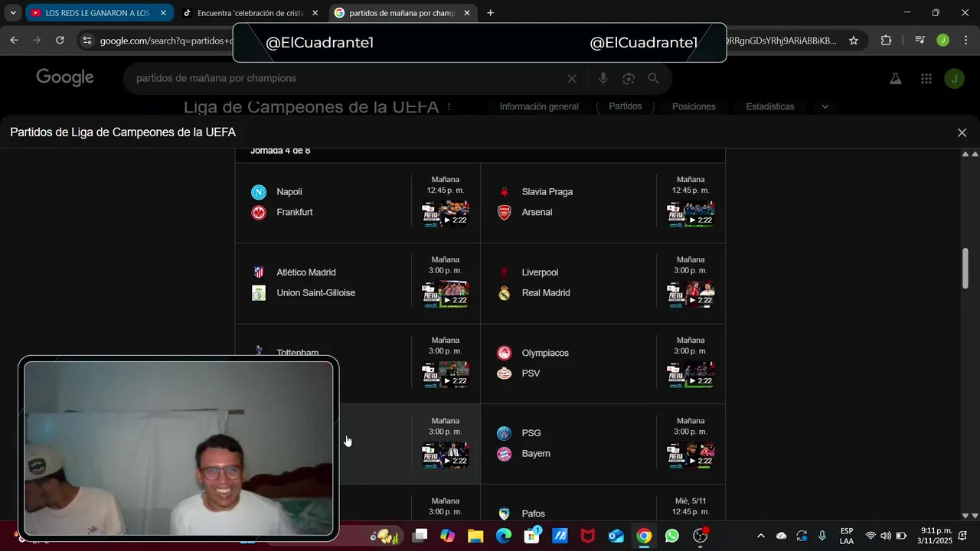
Task: Open McAfee from the taskbar
Action: point(587,536)
